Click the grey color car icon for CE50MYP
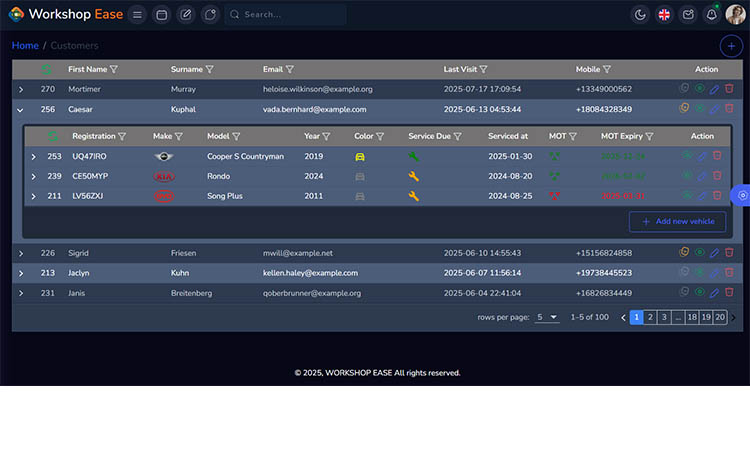Screen dimensions: 750x468 click(x=360, y=177)
